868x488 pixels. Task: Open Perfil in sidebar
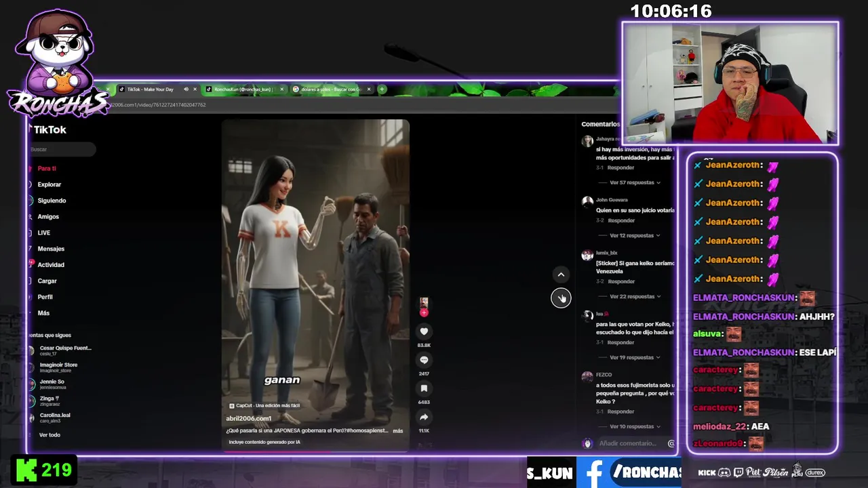pos(45,297)
